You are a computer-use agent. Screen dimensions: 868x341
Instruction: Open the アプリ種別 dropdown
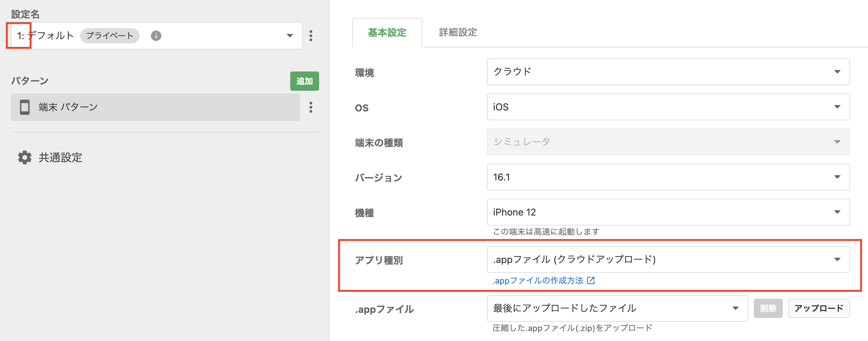coord(668,260)
